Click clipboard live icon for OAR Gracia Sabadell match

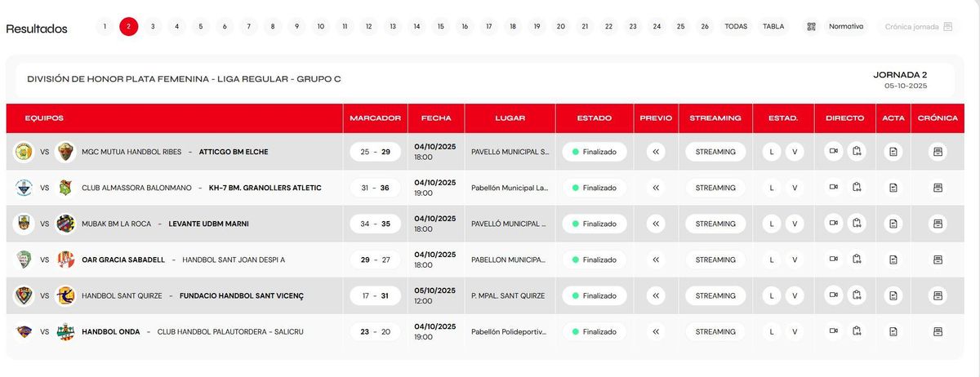pos(857,259)
